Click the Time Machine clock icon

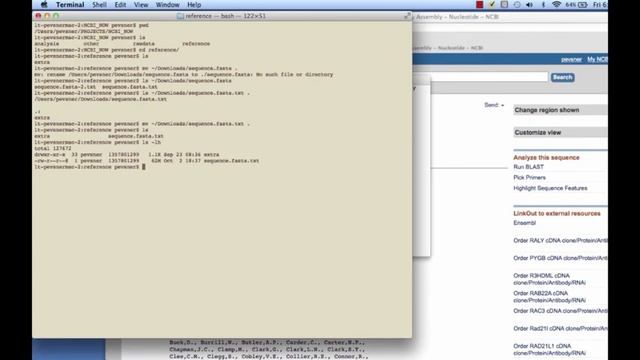[x=517, y=5]
